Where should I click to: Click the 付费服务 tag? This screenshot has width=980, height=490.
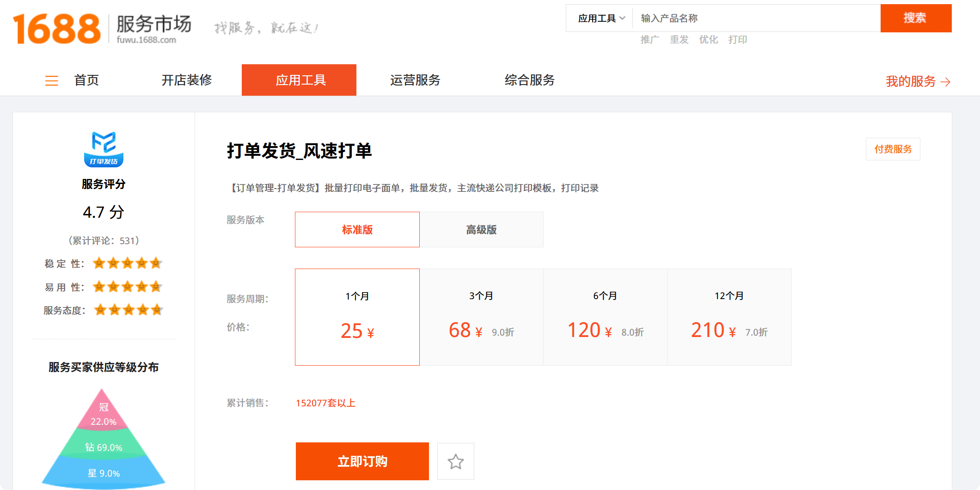coord(893,149)
